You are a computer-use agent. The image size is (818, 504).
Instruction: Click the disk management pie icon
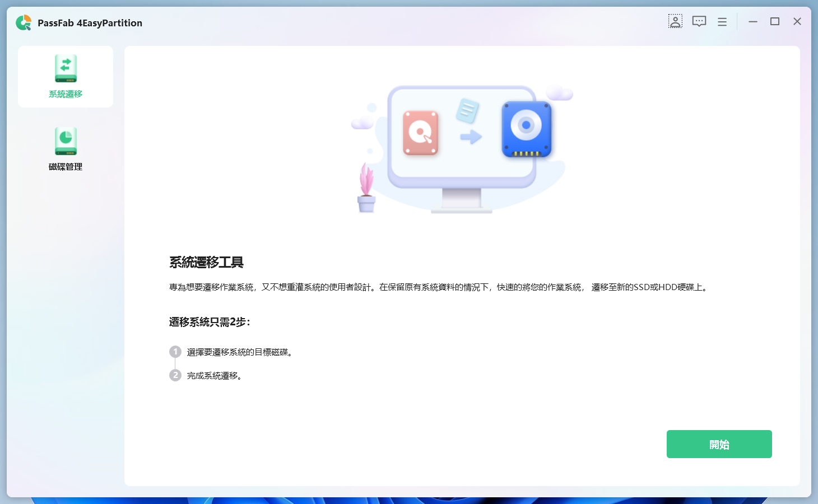66,141
